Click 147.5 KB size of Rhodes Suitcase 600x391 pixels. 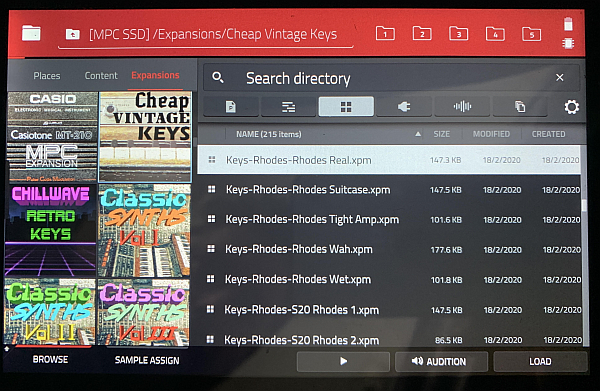[x=445, y=190]
